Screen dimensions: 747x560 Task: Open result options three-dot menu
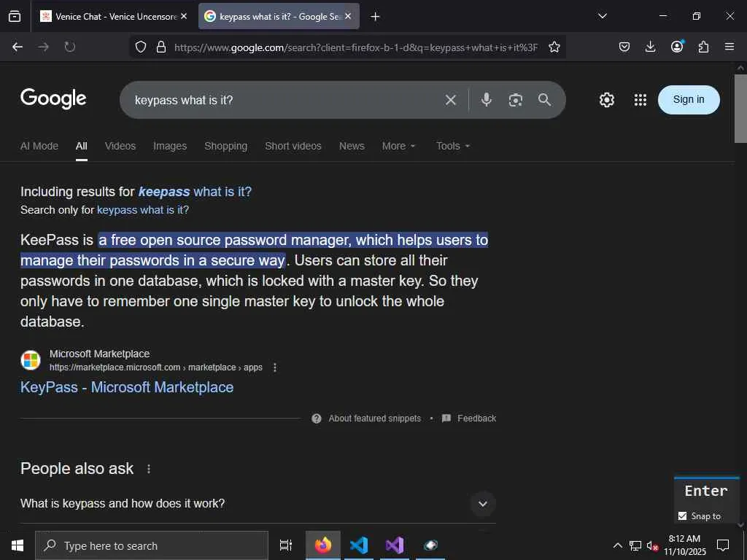pyautogui.click(x=275, y=367)
